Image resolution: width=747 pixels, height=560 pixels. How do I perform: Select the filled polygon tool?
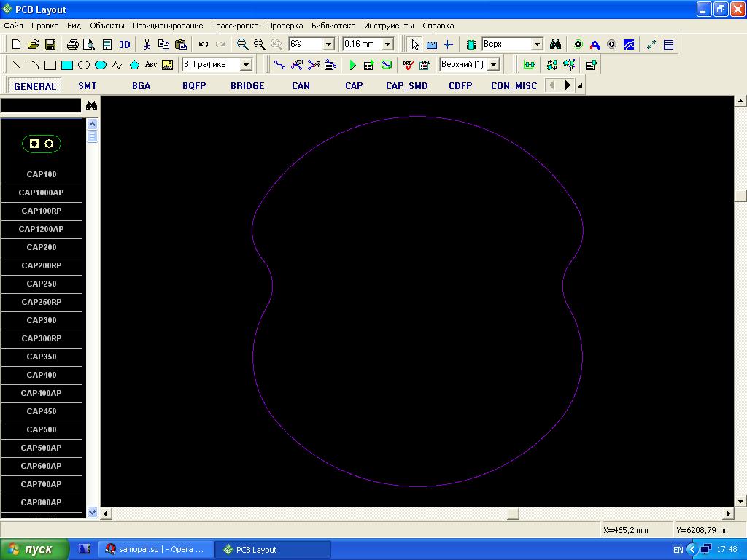point(134,65)
